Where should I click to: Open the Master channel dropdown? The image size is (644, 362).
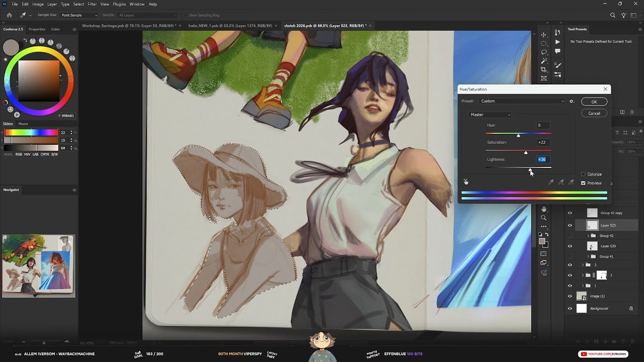[x=490, y=115]
